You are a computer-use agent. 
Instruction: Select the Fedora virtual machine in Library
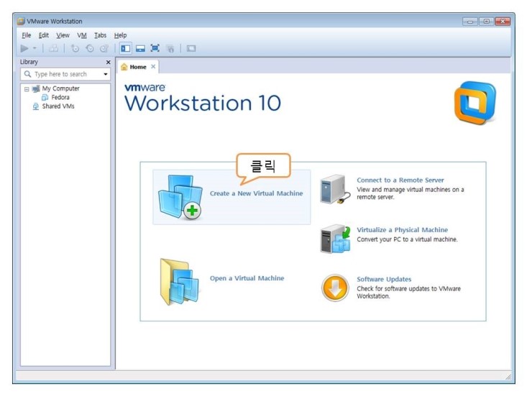(x=60, y=98)
